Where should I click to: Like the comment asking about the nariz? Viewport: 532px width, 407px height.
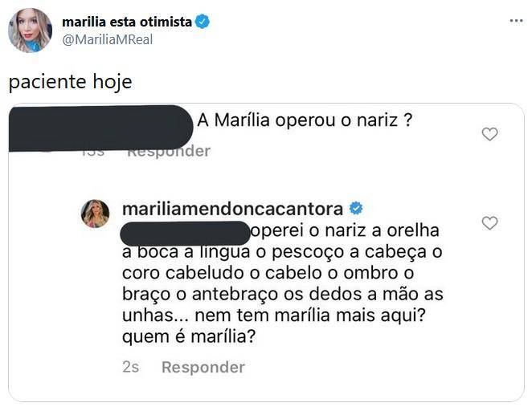coord(489,135)
